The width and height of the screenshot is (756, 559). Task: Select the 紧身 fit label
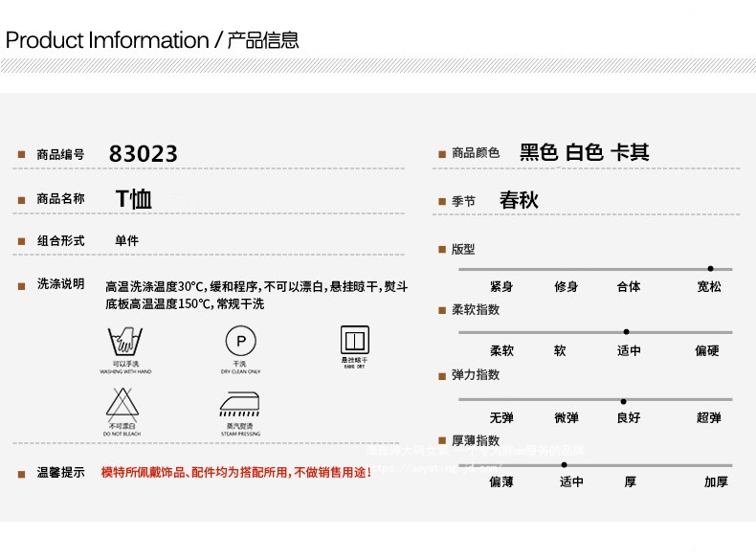[501, 287]
